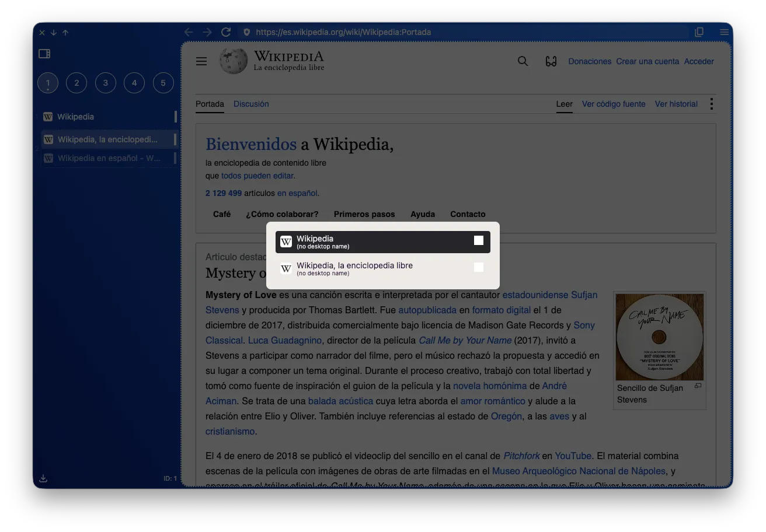
Task: Open Museo Arqueológico Nacional de Nápoles link
Action: 579,471
